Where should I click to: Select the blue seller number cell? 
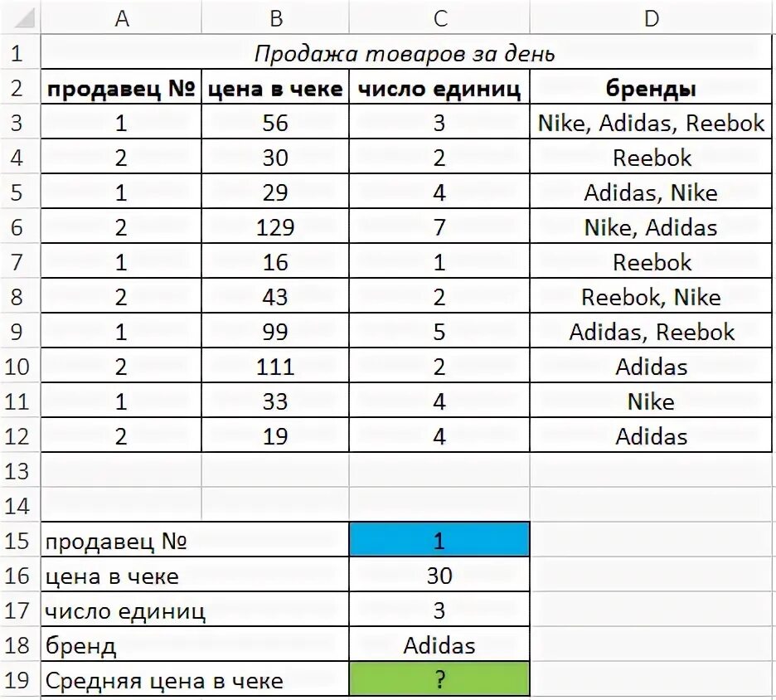439,540
